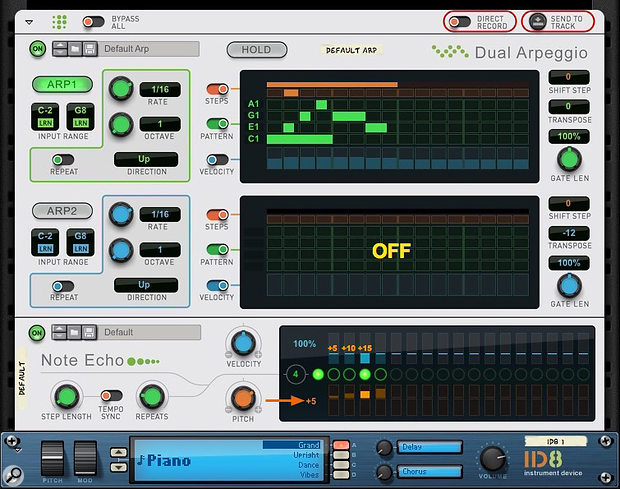Image resolution: width=620 pixels, height=489 pixels.
Task: Click the A1 note cell in ARP1 pattern
Action: pyautogui.click(x=321, y=104)
